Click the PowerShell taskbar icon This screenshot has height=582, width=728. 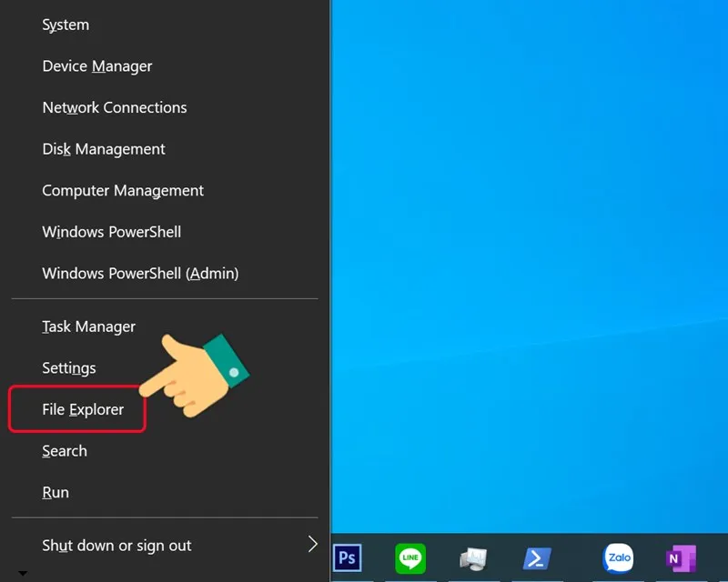[538, 557]
